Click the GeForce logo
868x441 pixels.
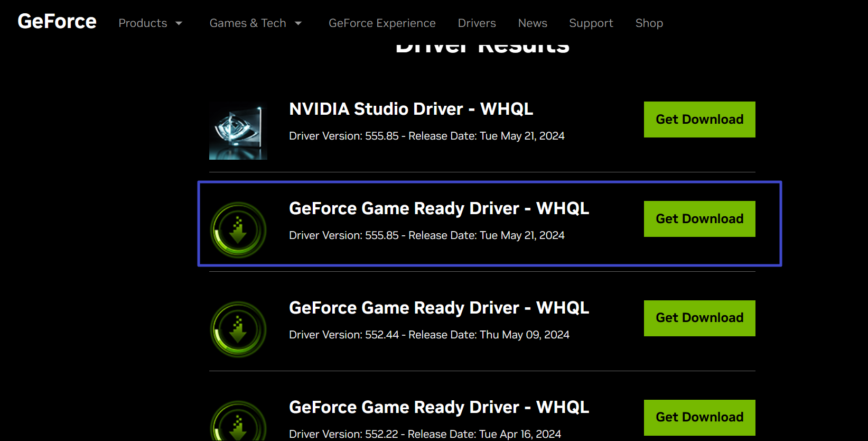(x=57, y=22)
